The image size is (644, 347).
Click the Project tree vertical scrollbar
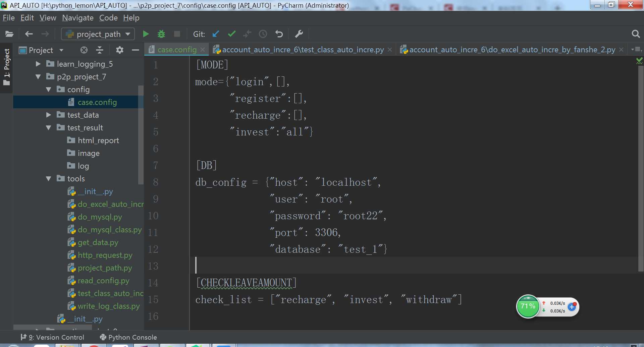[x=141, y=135]
